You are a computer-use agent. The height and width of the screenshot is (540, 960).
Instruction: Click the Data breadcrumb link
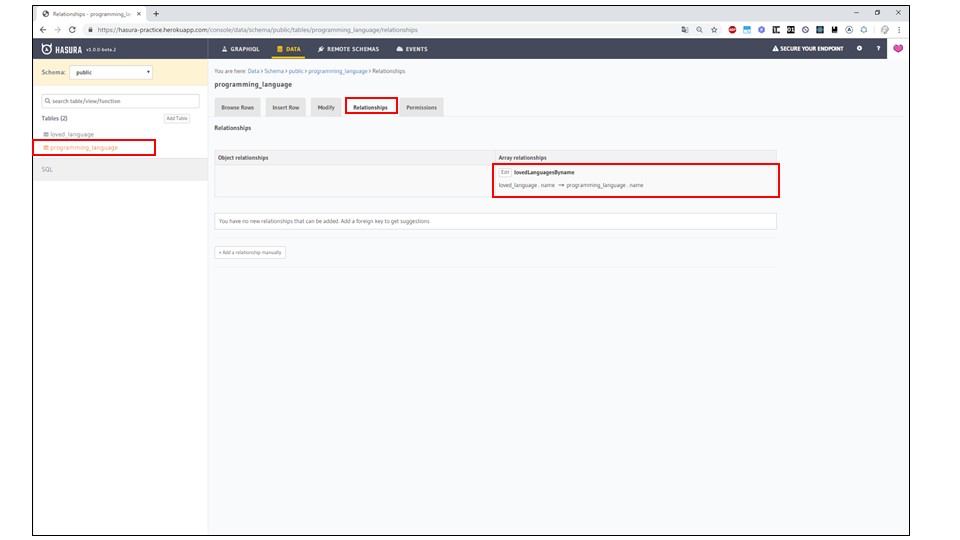click(x=253, y=71)
